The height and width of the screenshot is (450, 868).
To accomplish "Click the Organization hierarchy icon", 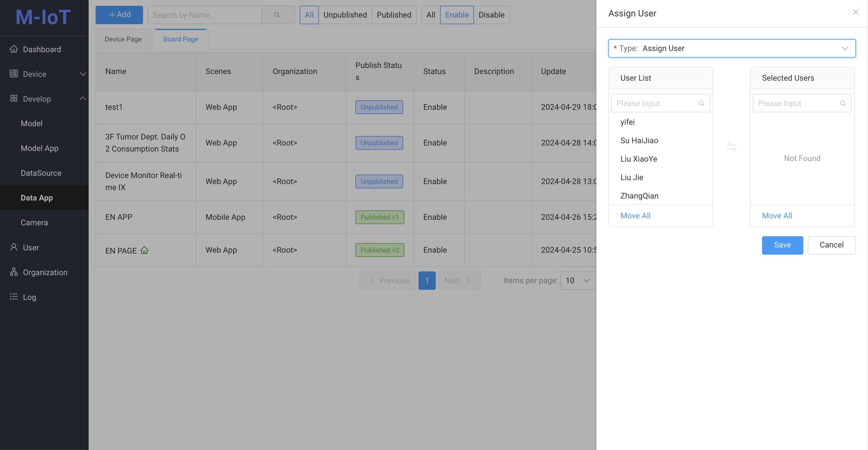I will (14, 272).
